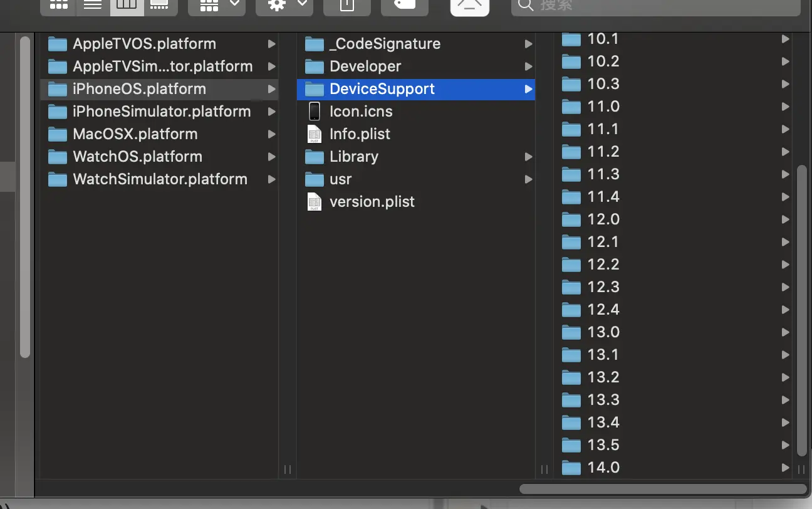Click the 11.3 folder icon

point(571,174)
